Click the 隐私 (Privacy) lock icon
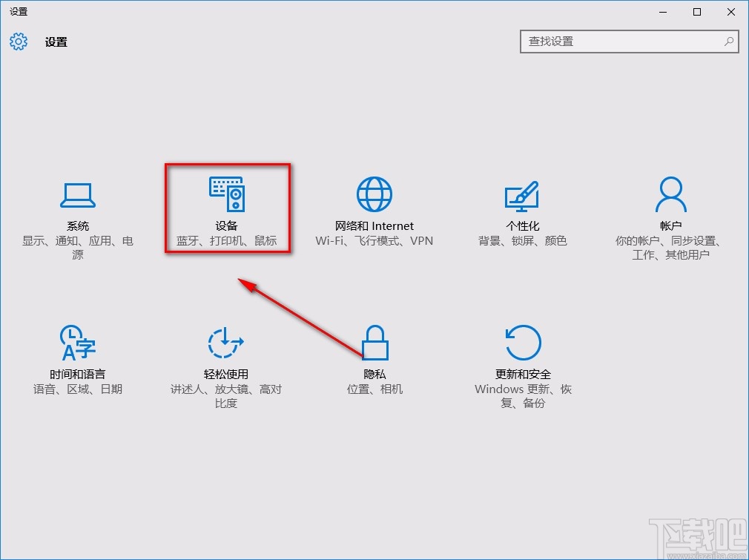 (x=374, y=341)
